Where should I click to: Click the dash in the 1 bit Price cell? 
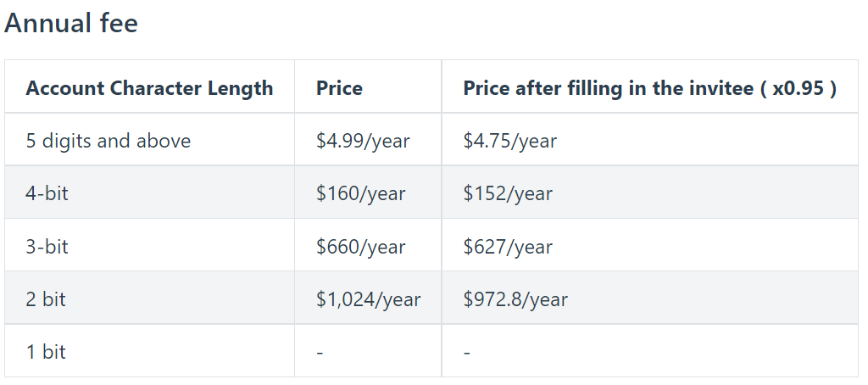(320, 352)
